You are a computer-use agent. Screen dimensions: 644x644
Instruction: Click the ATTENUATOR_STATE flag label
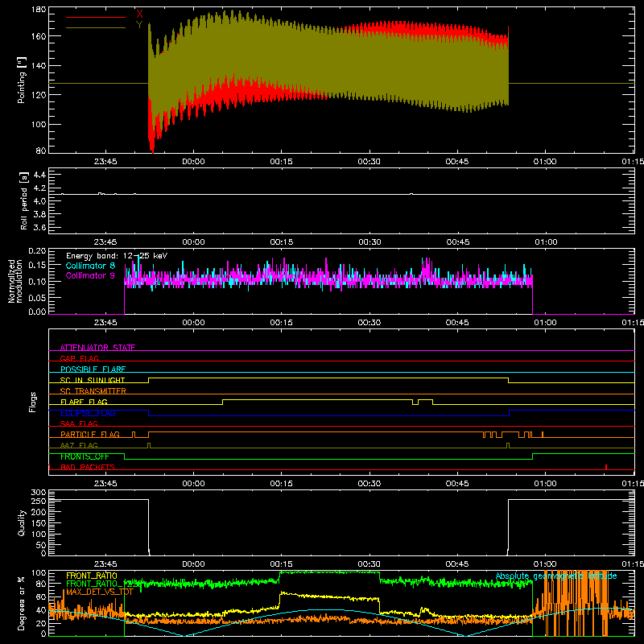click(97, 348)
